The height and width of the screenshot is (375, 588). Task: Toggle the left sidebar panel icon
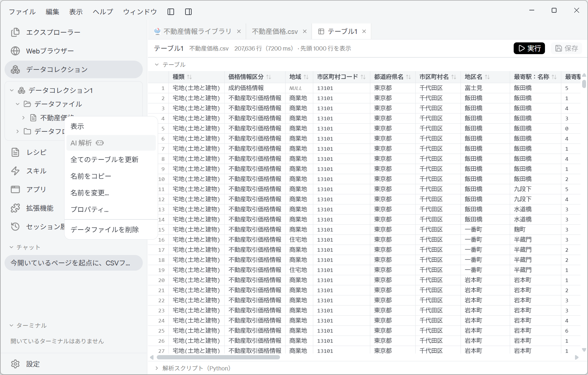tap(171, 12)
